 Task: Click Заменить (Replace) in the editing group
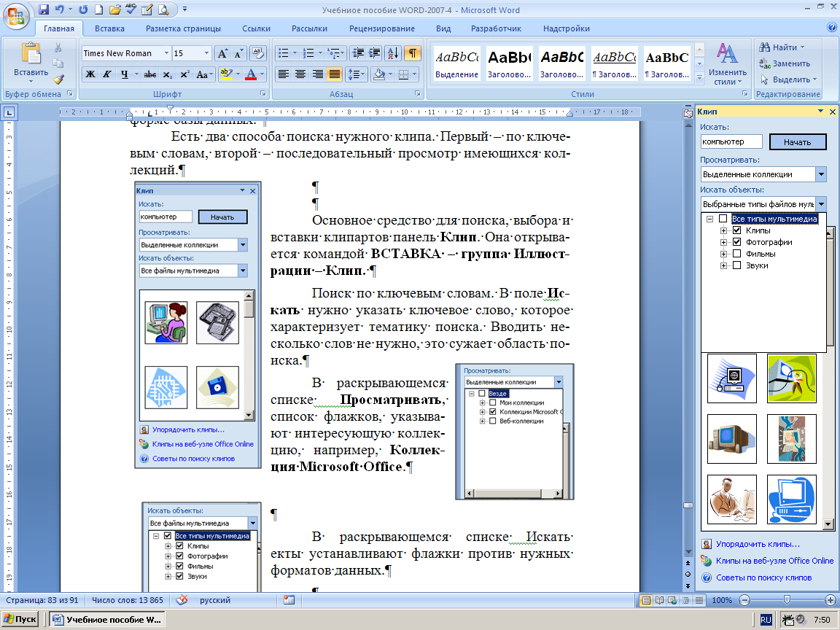tap(785, 63)
